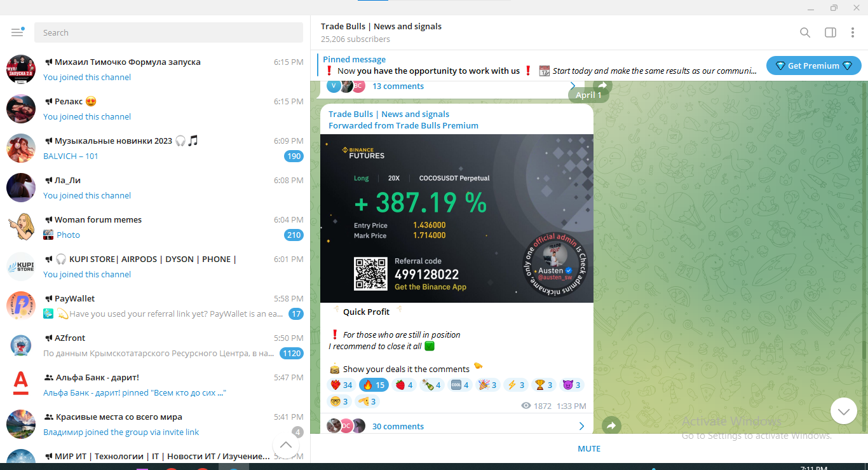Jump to bottom with round down-arrow button

(843, 411)
